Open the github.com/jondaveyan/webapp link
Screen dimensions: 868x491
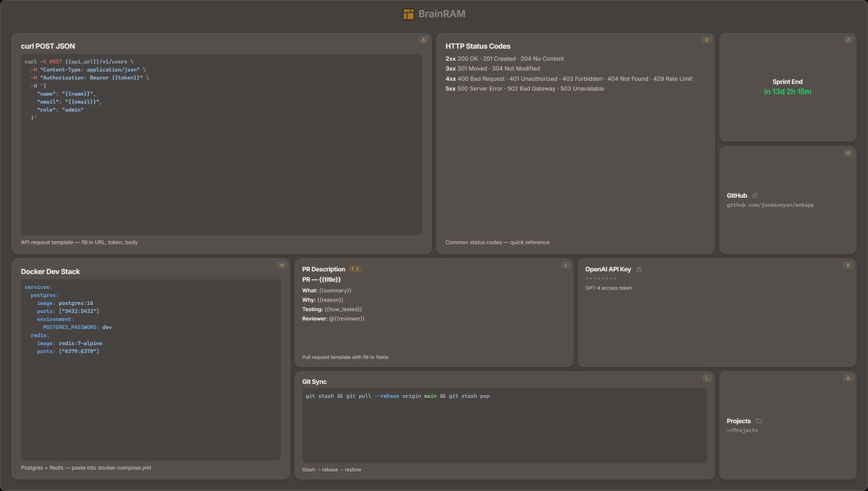pos(770,205)
